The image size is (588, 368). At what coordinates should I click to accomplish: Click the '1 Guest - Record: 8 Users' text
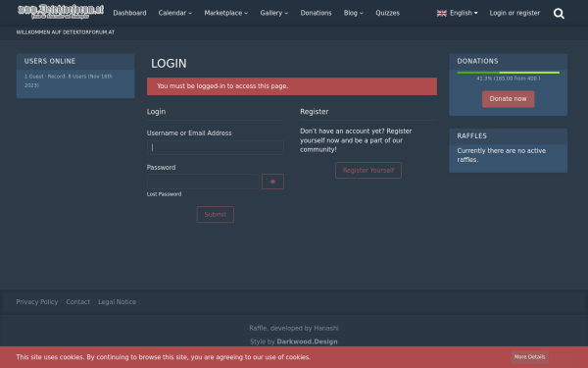[69, 80]
